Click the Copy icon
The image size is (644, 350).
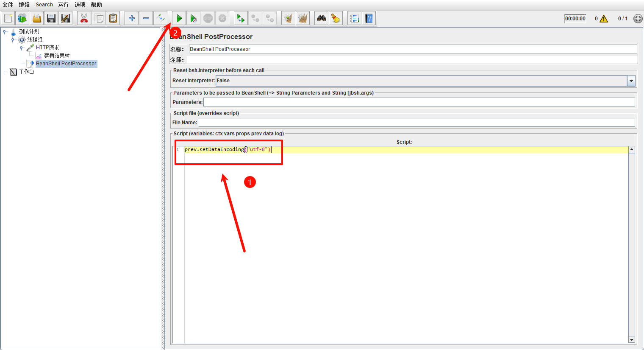[x=99, y=18]
